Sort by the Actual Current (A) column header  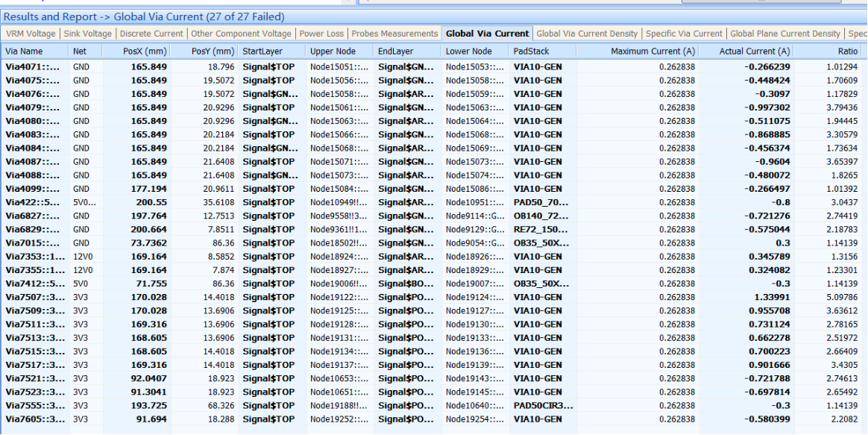(746, 51)
